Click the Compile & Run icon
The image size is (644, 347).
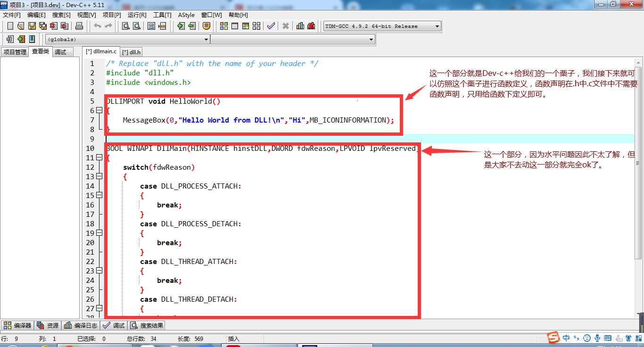[246, 26]
